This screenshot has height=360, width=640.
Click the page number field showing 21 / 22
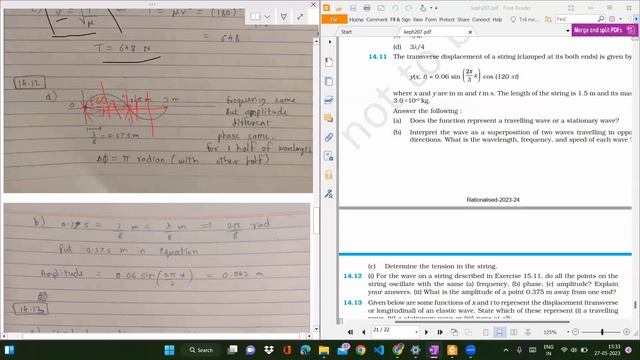tap(395, 330)
